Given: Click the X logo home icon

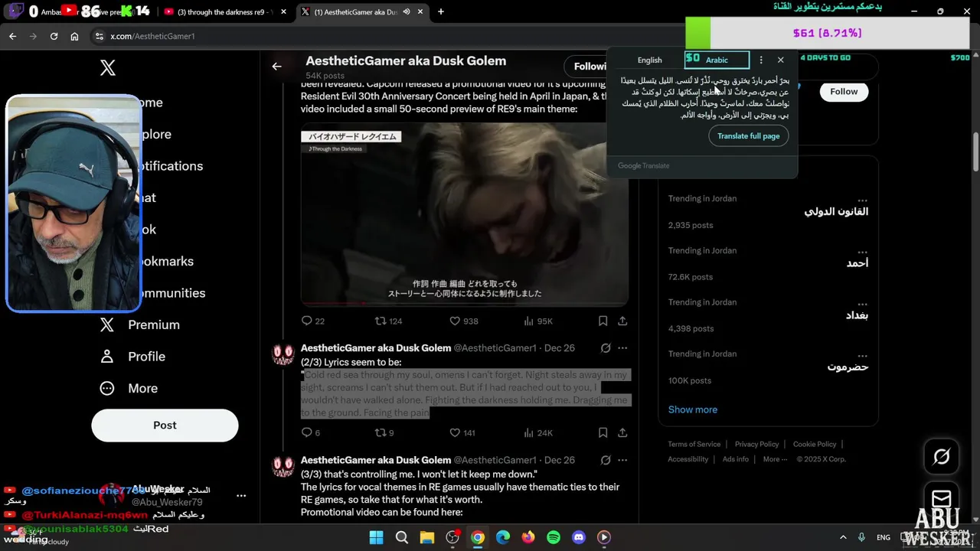Looking at the screenshot, I should 108,67.
